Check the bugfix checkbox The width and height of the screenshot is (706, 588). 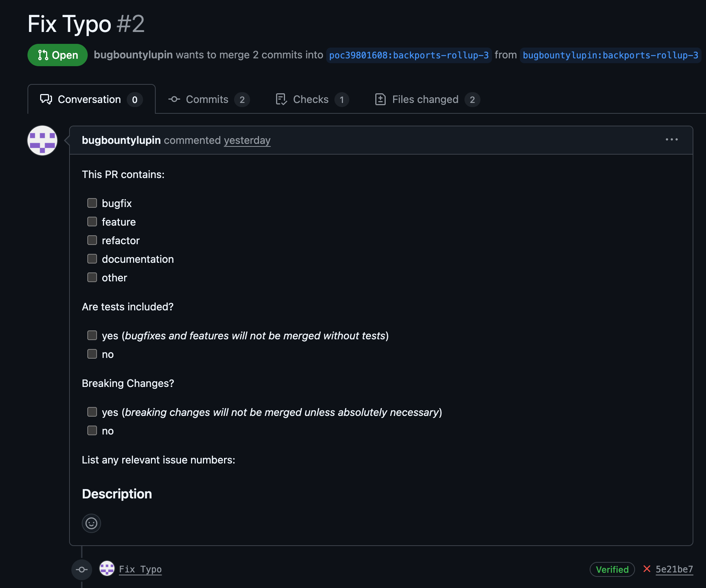coord(92,203)
